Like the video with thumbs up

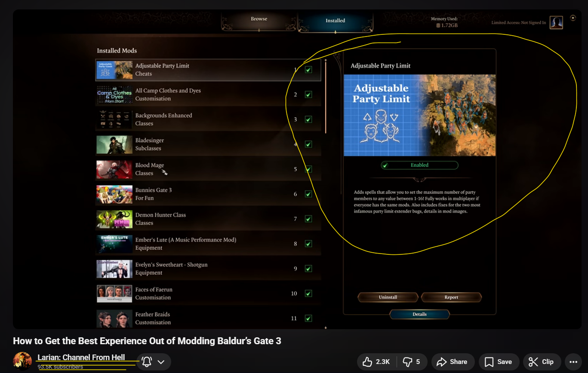[377, 362]
